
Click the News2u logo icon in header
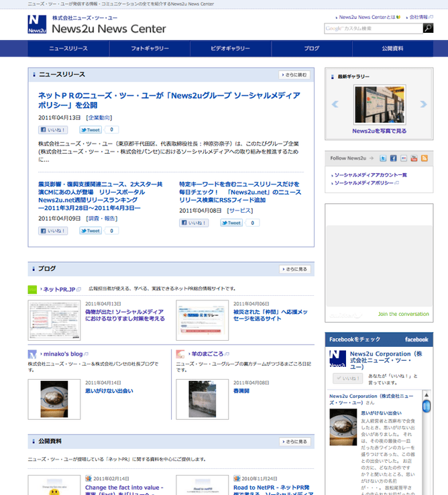tap(37, 24)
